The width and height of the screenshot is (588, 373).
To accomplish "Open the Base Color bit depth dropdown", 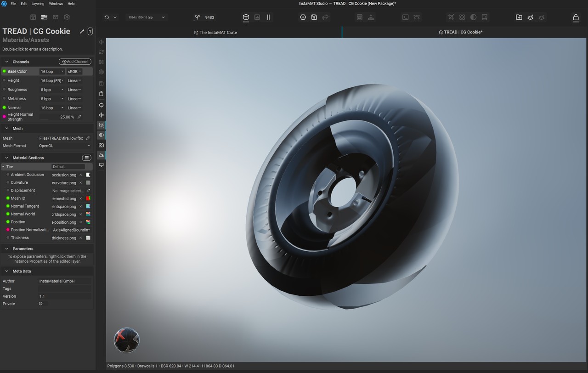I will pos(52,71).
